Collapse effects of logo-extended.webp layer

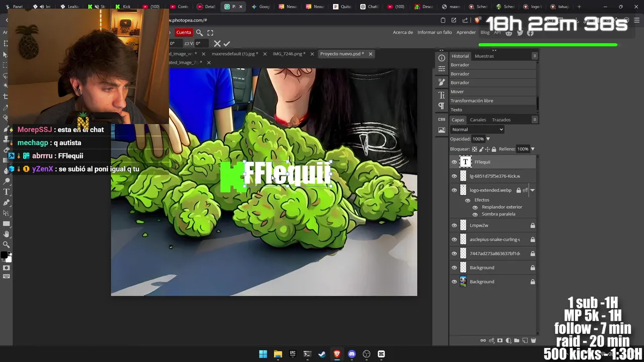point(532,190)
